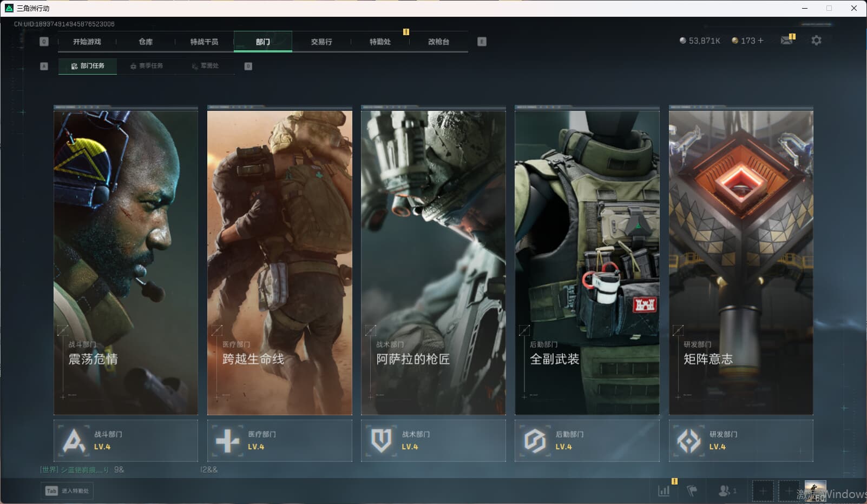The height and width of the screenshot is (504, 867).
Task: Click the 进入特勤处 Tab button
Action: click(67, 490)
